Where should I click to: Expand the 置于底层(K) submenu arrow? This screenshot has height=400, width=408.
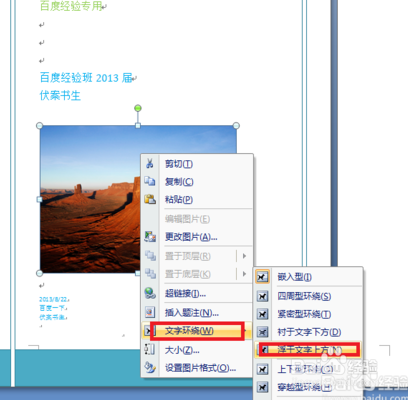(x=244, y=274)
